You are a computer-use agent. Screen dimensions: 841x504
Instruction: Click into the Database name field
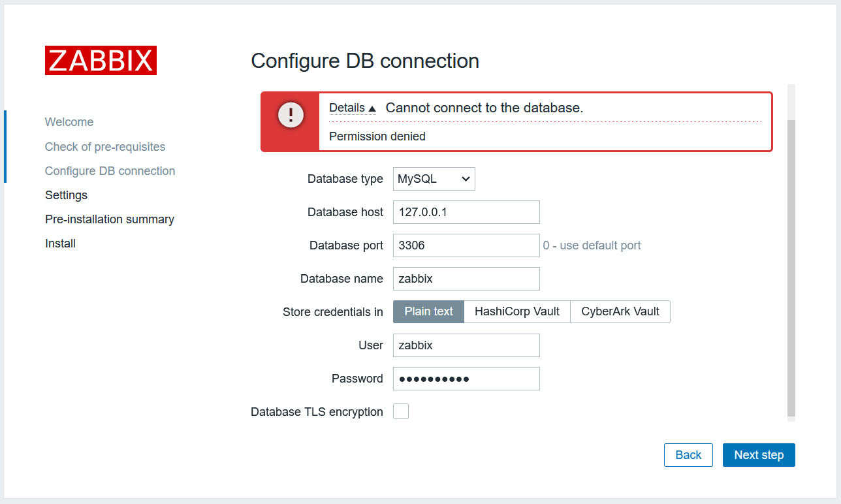[466, 279]
